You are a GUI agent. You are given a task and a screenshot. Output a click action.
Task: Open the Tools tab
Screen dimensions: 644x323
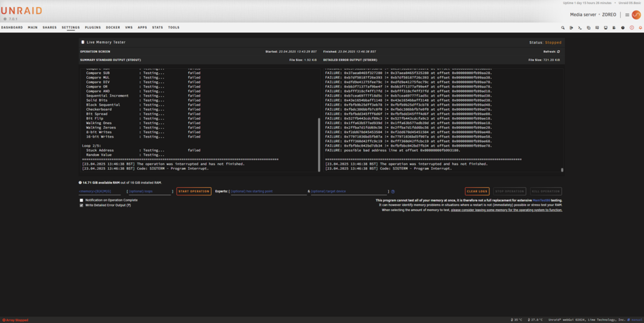tap(174, 28)
